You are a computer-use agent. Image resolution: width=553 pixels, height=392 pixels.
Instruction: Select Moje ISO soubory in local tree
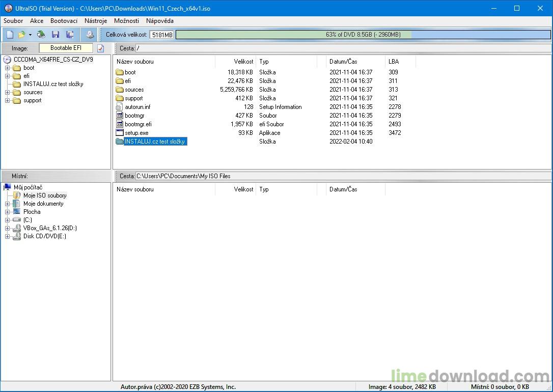tap(45, 195)
